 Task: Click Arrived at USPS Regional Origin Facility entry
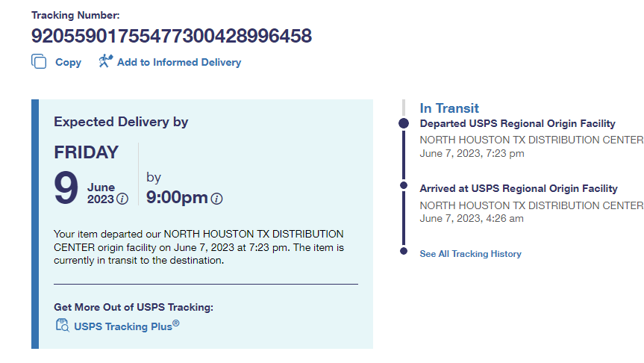518,189
